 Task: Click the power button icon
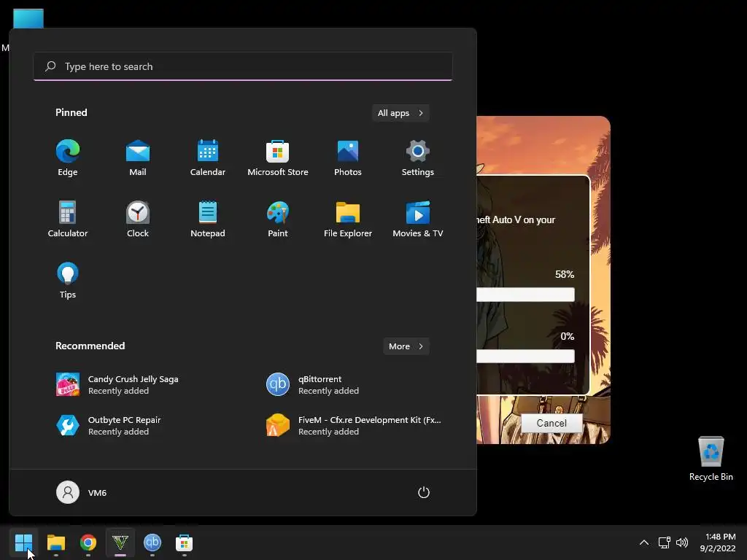(x=424, y=492)
